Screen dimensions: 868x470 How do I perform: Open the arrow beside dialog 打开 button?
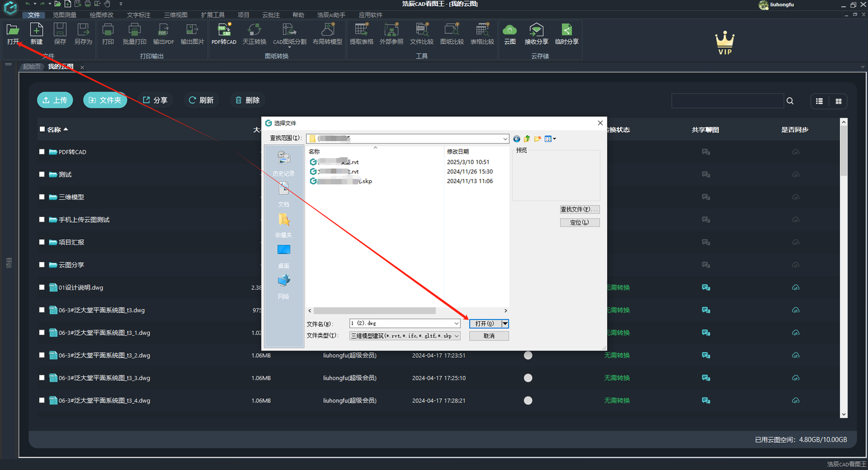coord(505,324)
